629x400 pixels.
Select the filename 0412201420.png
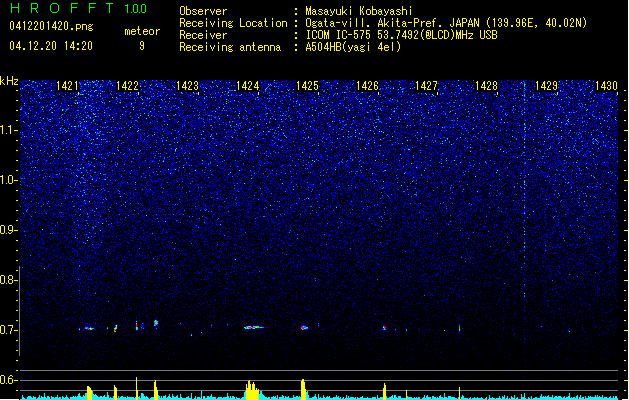coord(51,26)
